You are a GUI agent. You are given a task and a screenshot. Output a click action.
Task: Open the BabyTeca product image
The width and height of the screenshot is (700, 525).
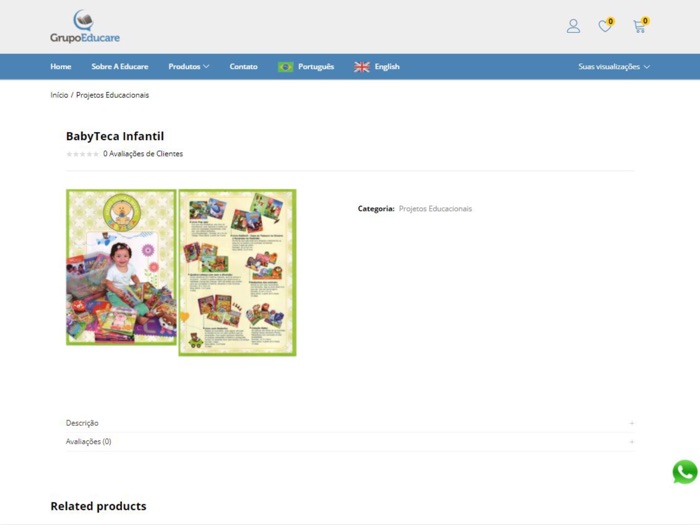(181, 272)
